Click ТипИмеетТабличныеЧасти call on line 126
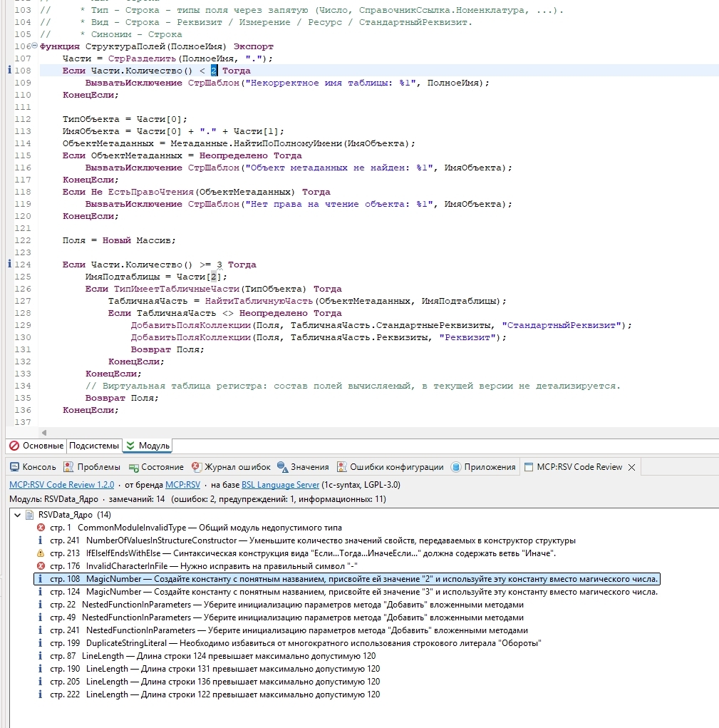 pos(176,289)
